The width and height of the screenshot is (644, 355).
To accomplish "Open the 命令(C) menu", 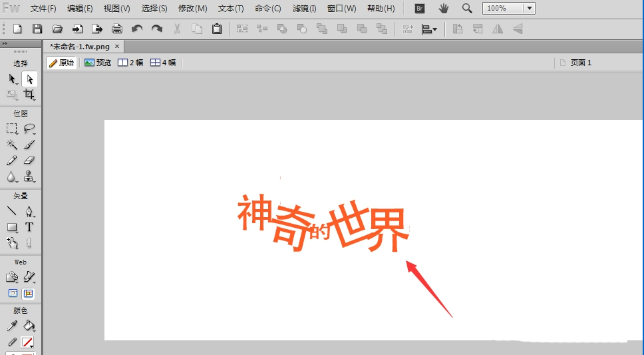I will point(268,8).
